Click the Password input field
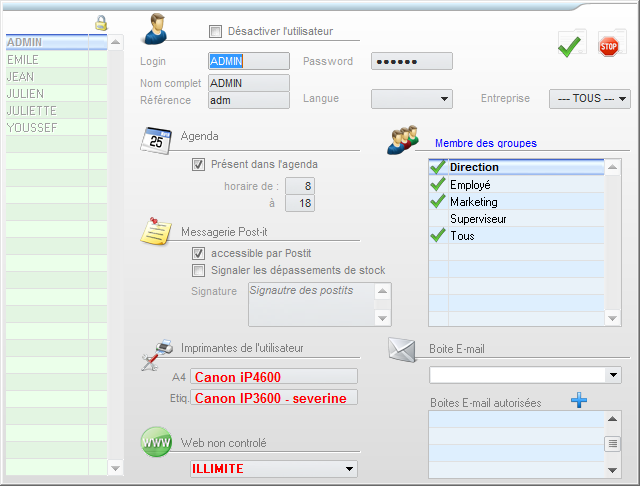The width and height of the screenshot is (640, 486). coord(411,61)
